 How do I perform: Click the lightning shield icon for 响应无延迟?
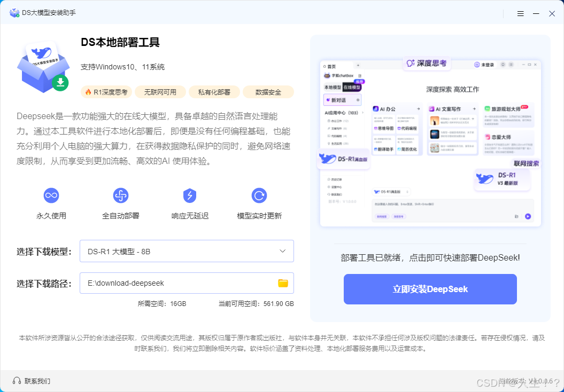tap(190, 195)
